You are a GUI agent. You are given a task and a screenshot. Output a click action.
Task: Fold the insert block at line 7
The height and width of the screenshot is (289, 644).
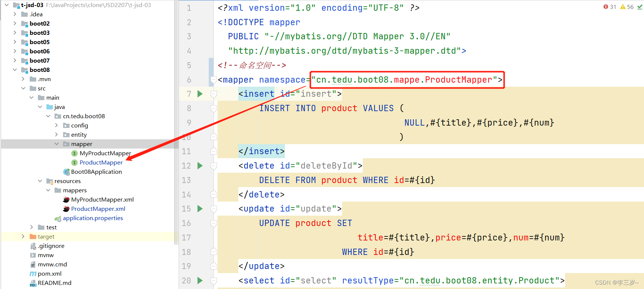coord(214,94)
